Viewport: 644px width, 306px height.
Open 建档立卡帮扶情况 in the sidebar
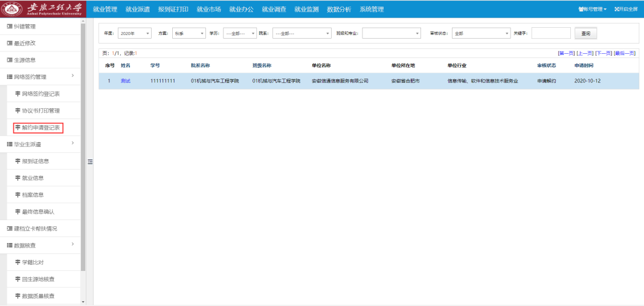36,229
